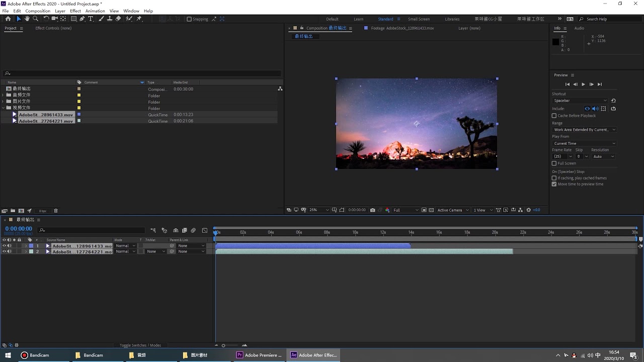Viewport: 644px width, 362px height.
Task: Select the Hand tool
Action: click(x=27, y=19)
